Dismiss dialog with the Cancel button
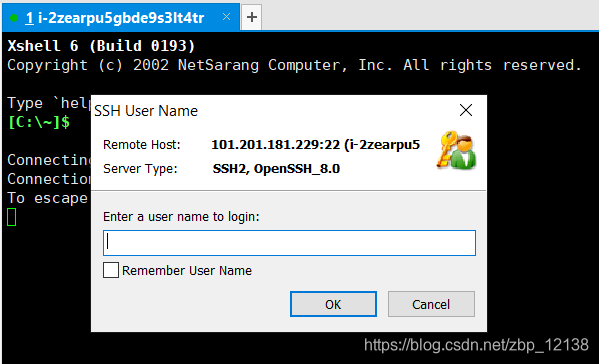The height and width of the screenshot is (364, 599). [x=431, y=304]
